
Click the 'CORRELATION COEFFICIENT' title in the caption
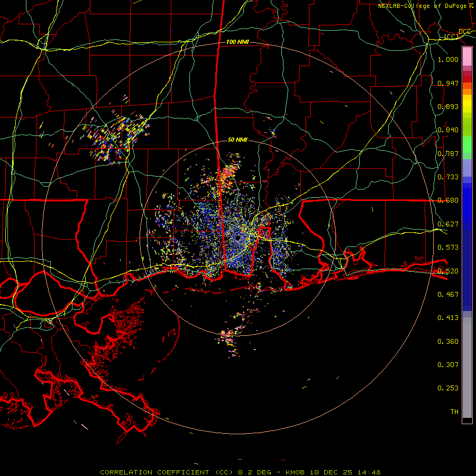tap(154, 472)
